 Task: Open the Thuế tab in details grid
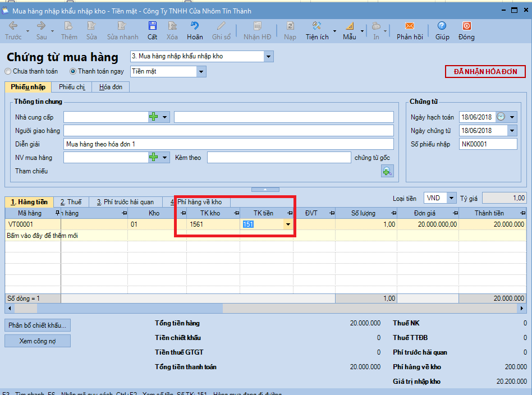coord(71,202)
